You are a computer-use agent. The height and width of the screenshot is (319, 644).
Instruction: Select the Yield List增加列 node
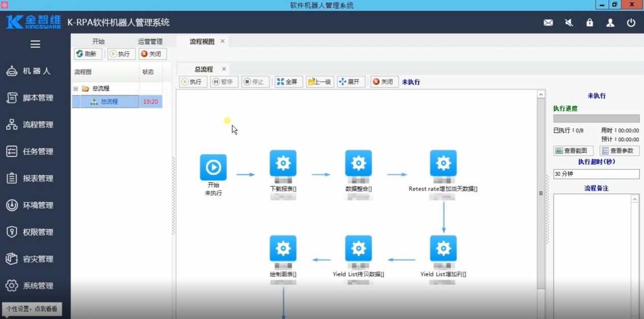coord(443,248)
